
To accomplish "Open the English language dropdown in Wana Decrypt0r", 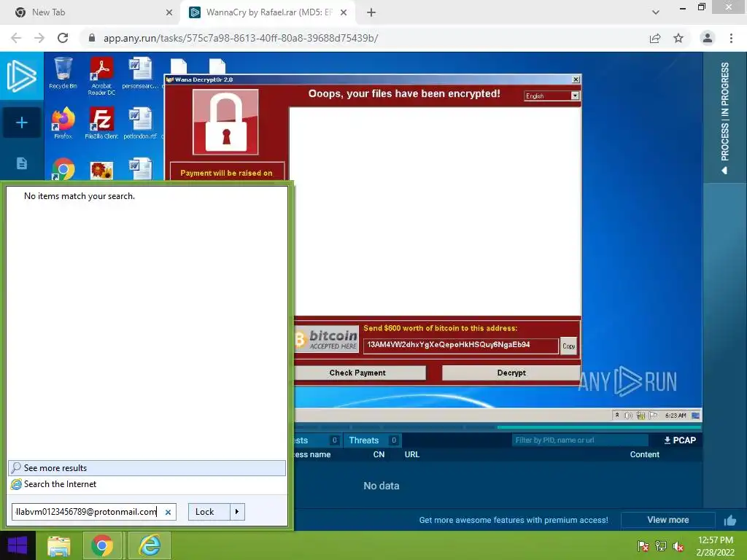I will pos(575,96).
